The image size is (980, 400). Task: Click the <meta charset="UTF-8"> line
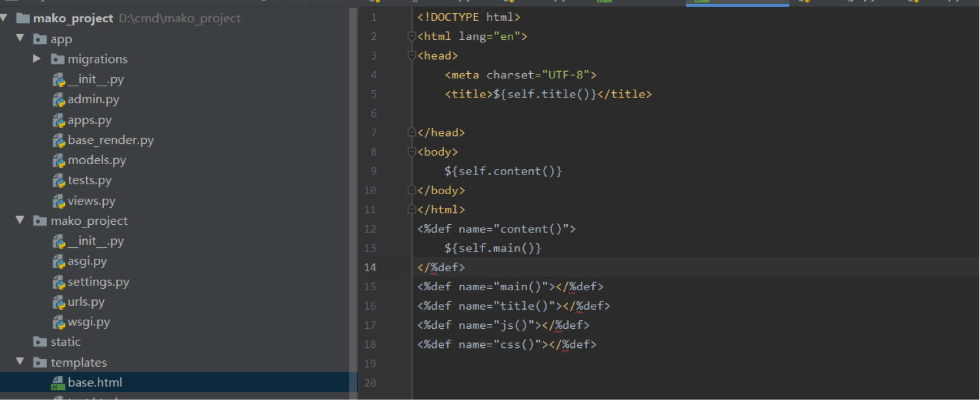(520, 75)
